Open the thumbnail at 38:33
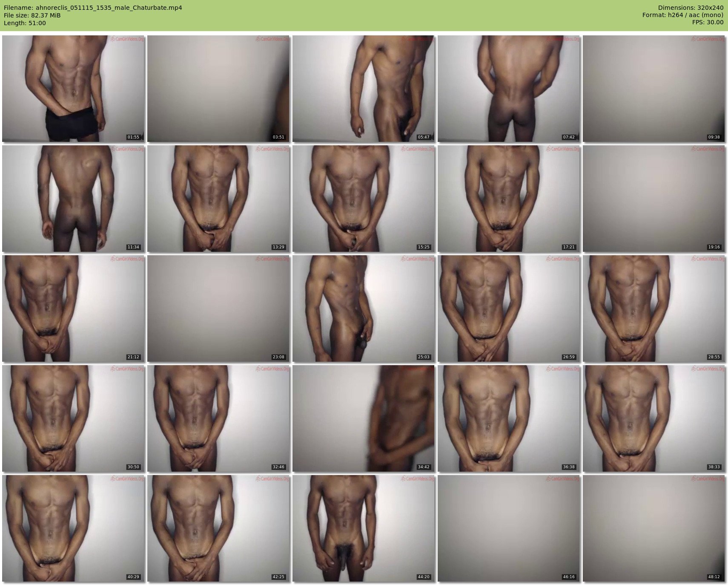The height and width of the screenshot is (585, 728). 653,418
